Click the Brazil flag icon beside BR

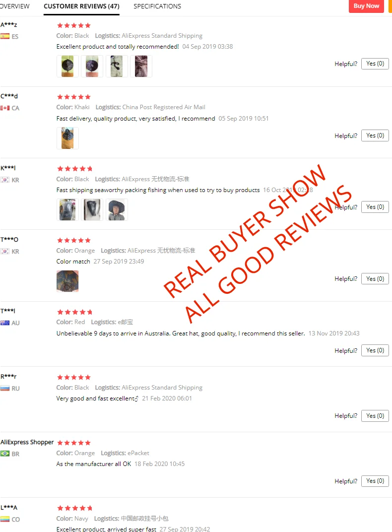click(5, 454)
